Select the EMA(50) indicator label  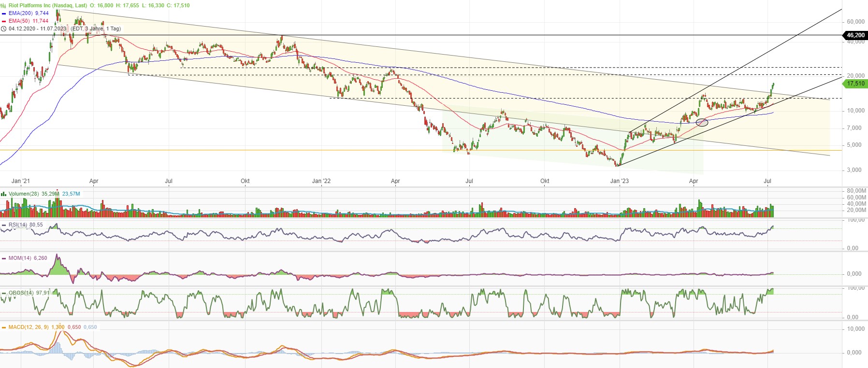(19, 21)
